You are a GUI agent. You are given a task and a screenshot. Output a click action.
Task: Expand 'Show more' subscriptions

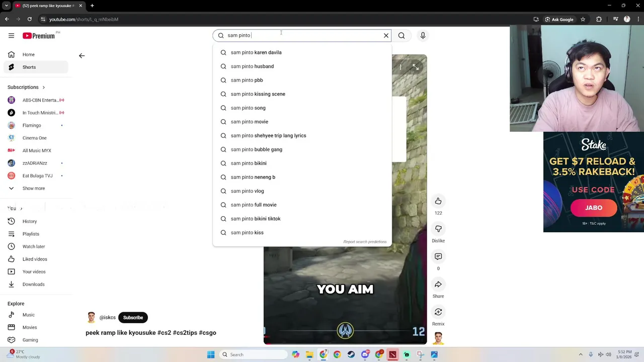(36, 188)
